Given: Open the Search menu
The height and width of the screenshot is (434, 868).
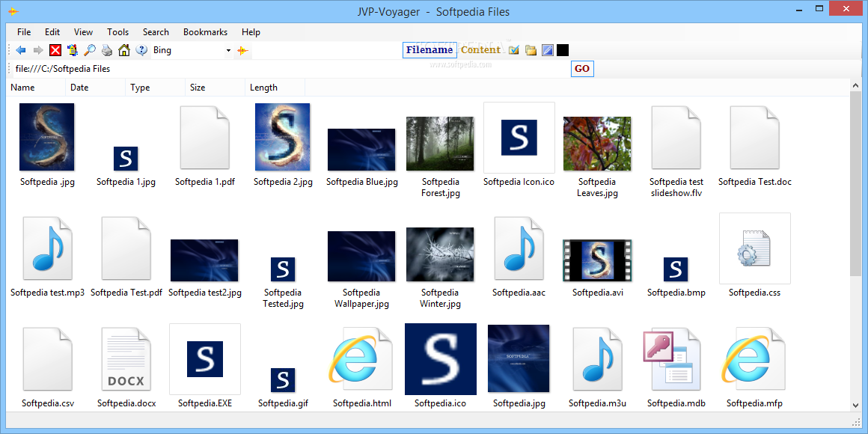Looking at the screenshot, I should (156, 32).
